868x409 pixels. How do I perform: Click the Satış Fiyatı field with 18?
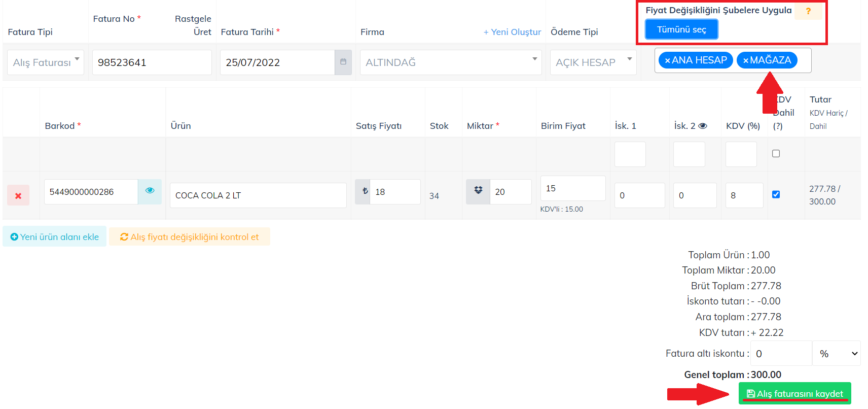tap(395, 192)
